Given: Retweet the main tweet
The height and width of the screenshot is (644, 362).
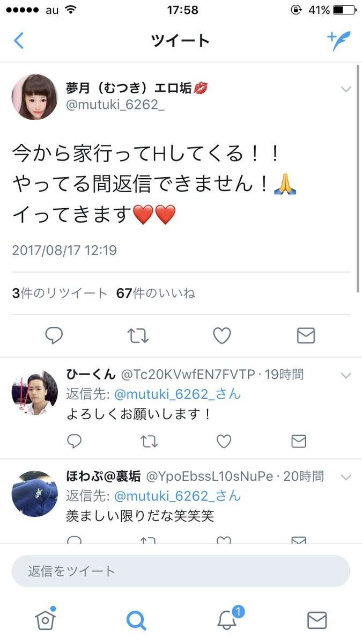Looking at the screenshot, I should tap(138, 336).
